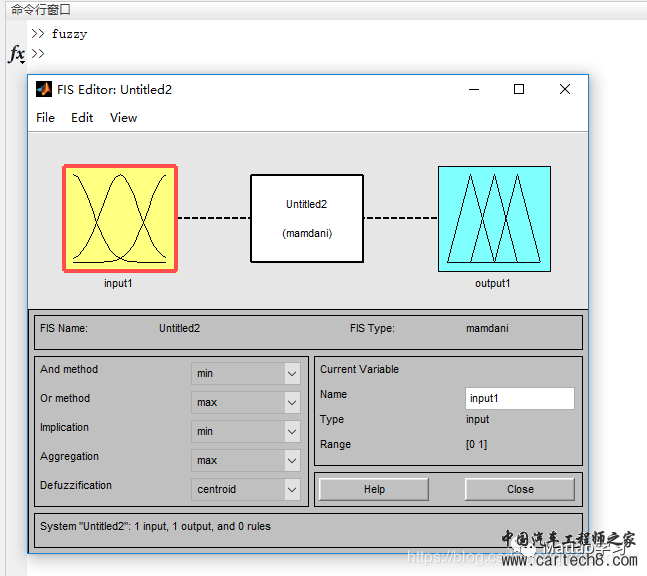Expand the Or method dropdown

pyautogui.click(x=246, y=402)
